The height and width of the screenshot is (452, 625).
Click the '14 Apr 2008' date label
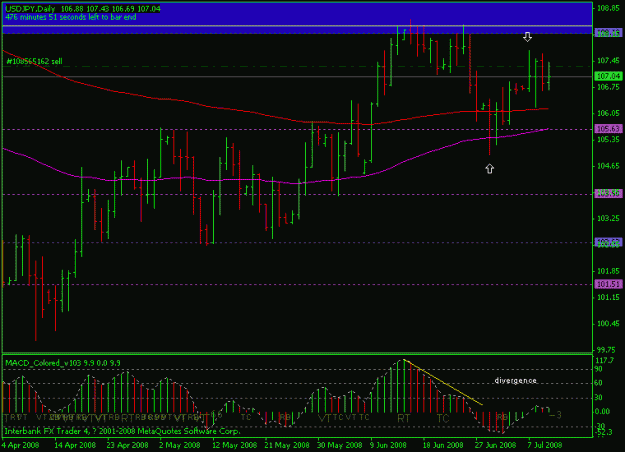75,445
